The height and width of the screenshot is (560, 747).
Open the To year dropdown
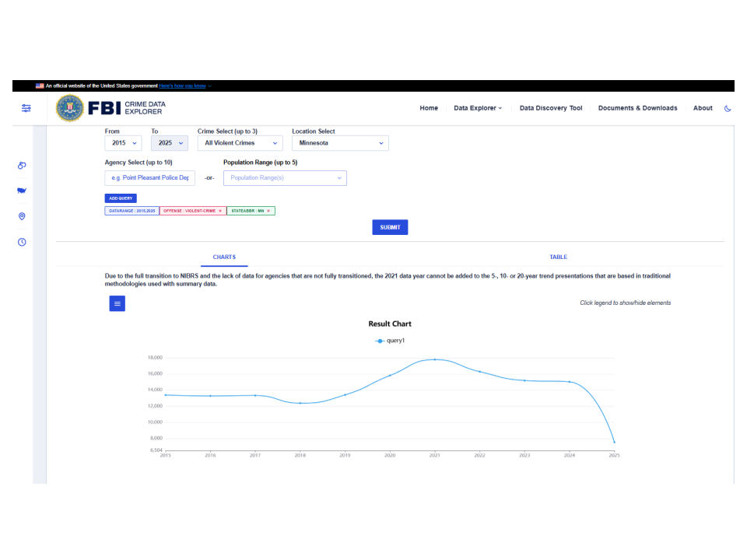click(x=169, y=143)
